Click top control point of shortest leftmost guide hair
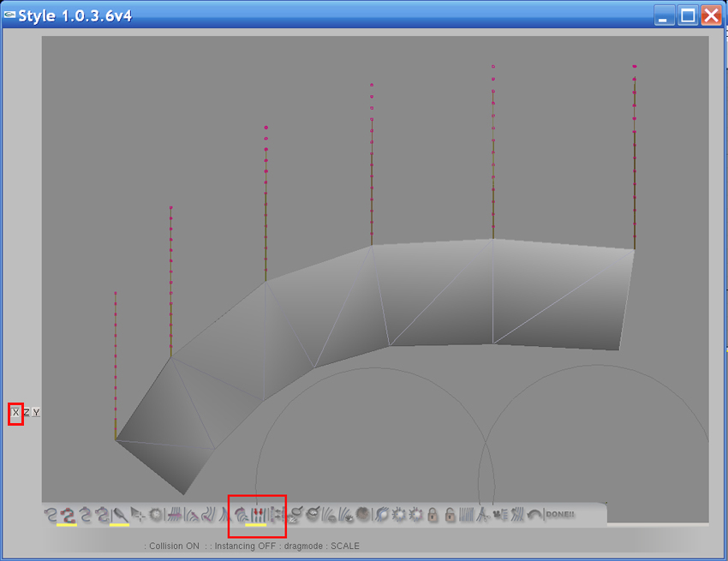728x561 pixels. point(116,293)
